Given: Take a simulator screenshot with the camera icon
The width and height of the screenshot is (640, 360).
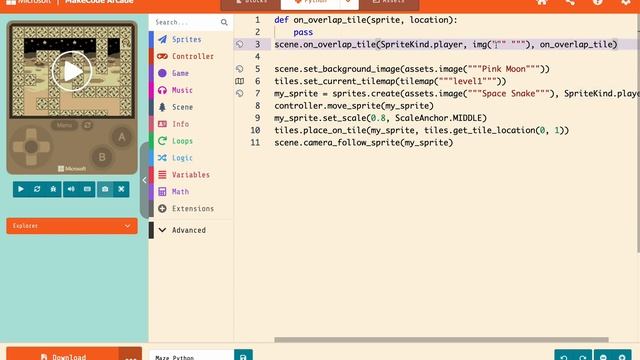Looking at the screenshot, I should pos(105,189).
